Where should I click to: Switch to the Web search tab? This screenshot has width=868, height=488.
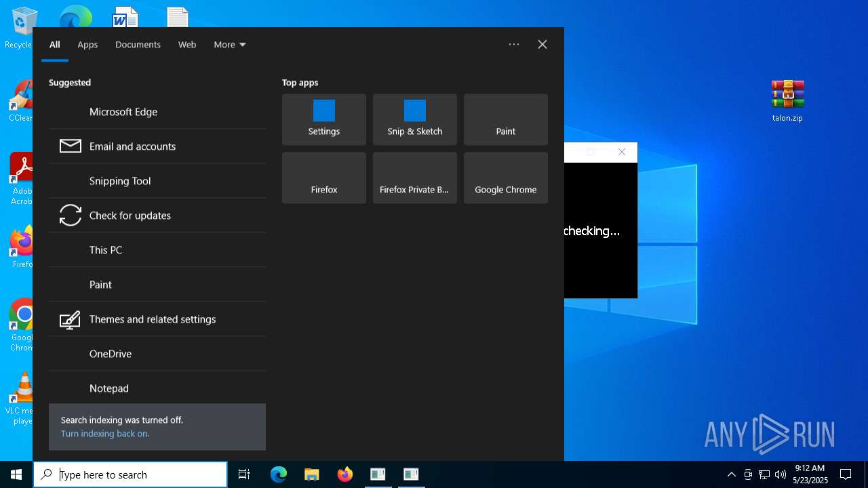click(x=187, y=45)
